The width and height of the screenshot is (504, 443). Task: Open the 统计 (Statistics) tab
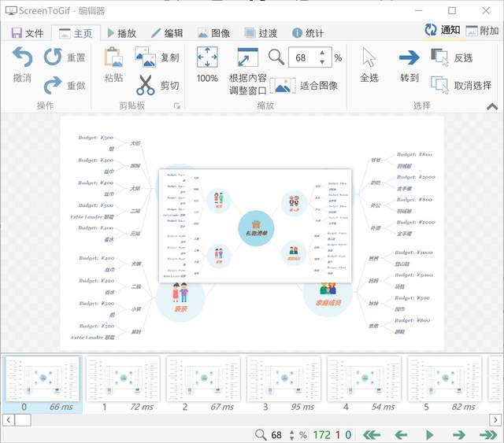coord(308,33)
